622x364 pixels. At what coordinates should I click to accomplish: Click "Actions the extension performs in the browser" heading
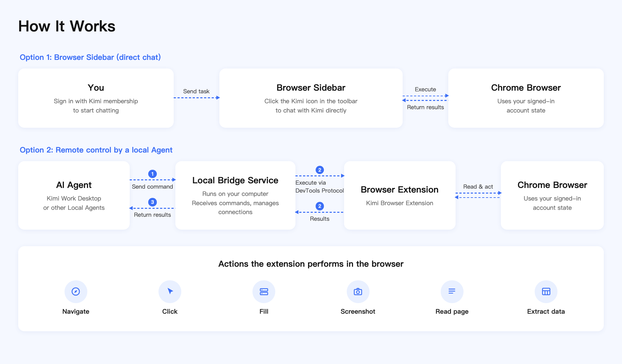pyautogui.click(x=311, y=264)
